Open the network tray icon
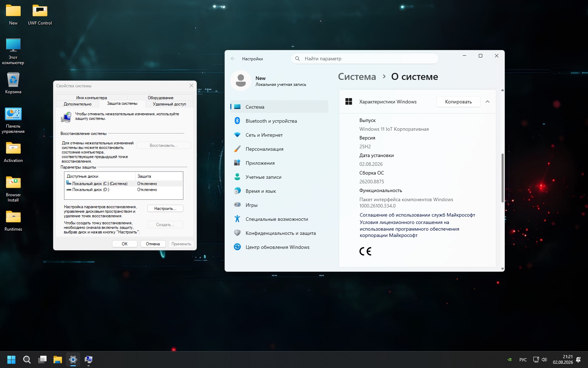The image size is (588, 368). pos(536,360)
